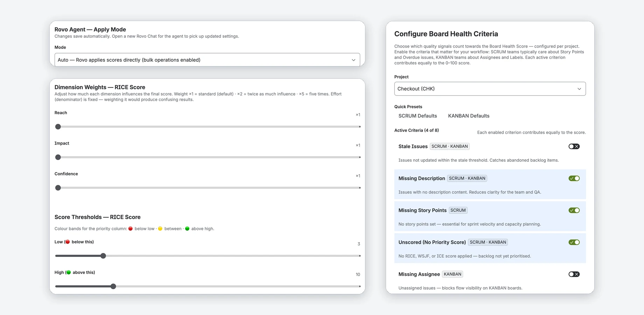The height and width of the screenshot is (315, 644).
Task: Click the SCRUM · KANBAN tag beside Missing Description
Action: coord(467,178)
